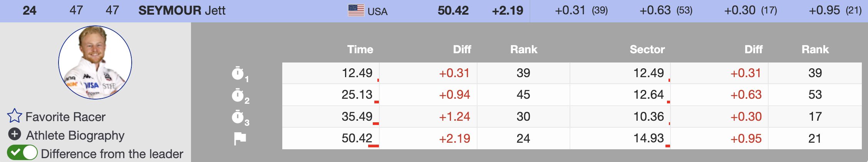Click the finish time 50.42 cell
868x162 pixels.
357,138
